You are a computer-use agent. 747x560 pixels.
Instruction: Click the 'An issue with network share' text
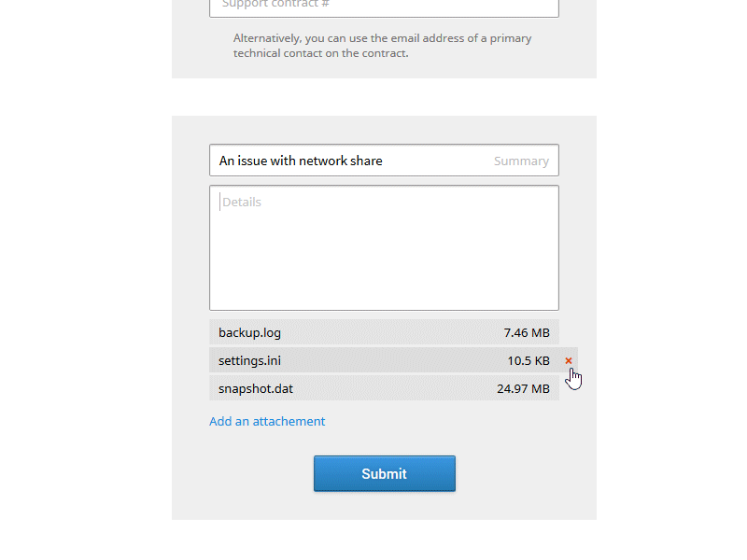click(x=301, y=161)
